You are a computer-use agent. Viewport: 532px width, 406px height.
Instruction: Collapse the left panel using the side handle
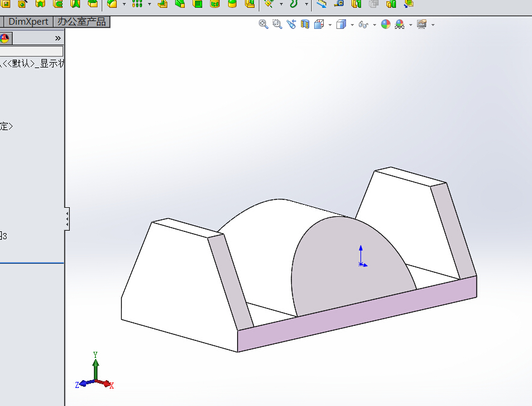click(x=67, y=219)
